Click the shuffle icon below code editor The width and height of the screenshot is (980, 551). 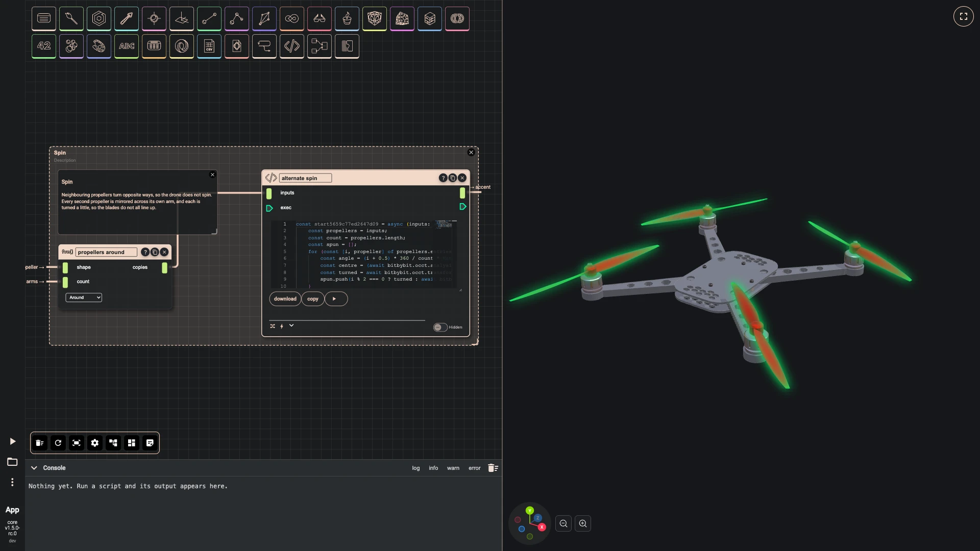[x=273, y=326]
